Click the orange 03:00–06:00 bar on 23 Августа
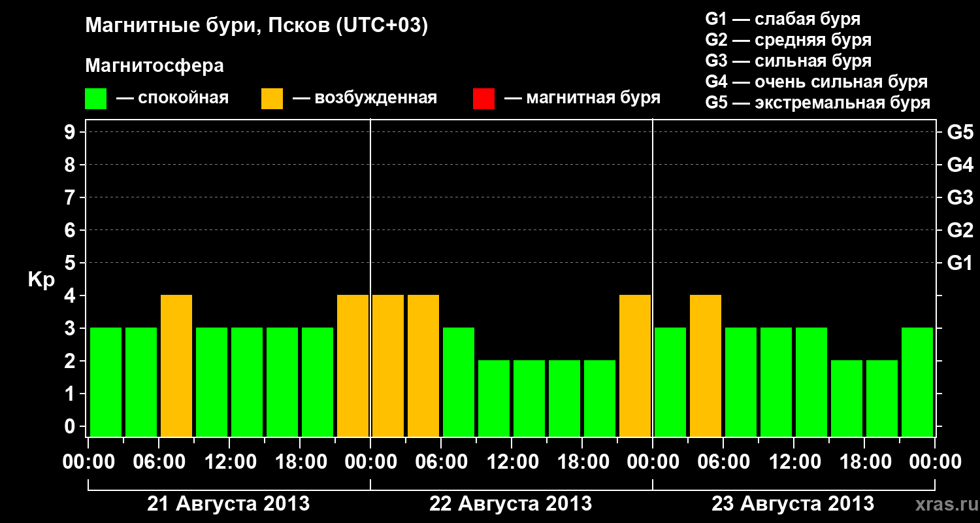The width and height of the screenshot is (980, 523). [706, 365]
